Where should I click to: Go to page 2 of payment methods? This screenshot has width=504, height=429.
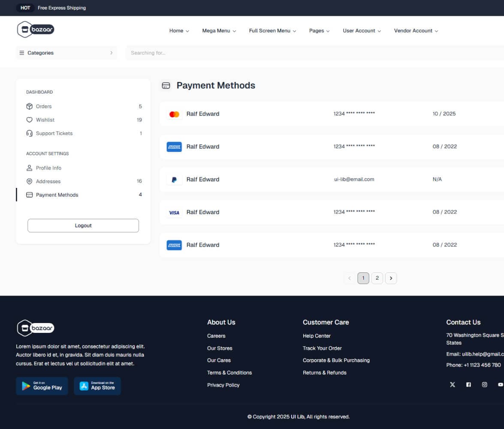tap(377, 278)
